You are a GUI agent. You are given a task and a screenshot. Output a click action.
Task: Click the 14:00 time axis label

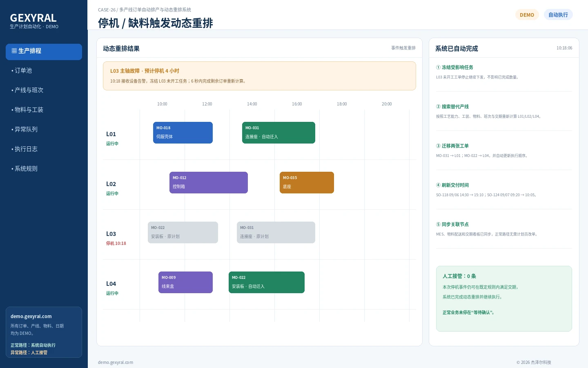pos(252,104)
